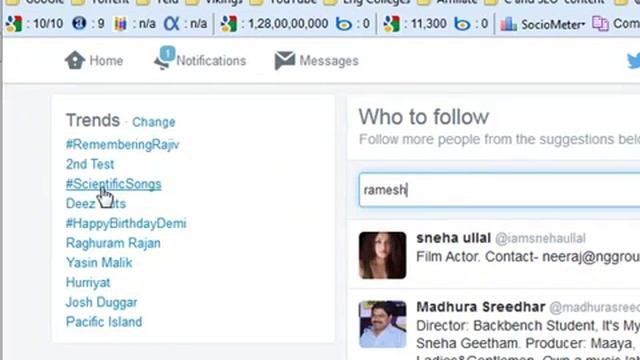
Task: Open the #ScientificSongs trend
Action: coord(113,184)
